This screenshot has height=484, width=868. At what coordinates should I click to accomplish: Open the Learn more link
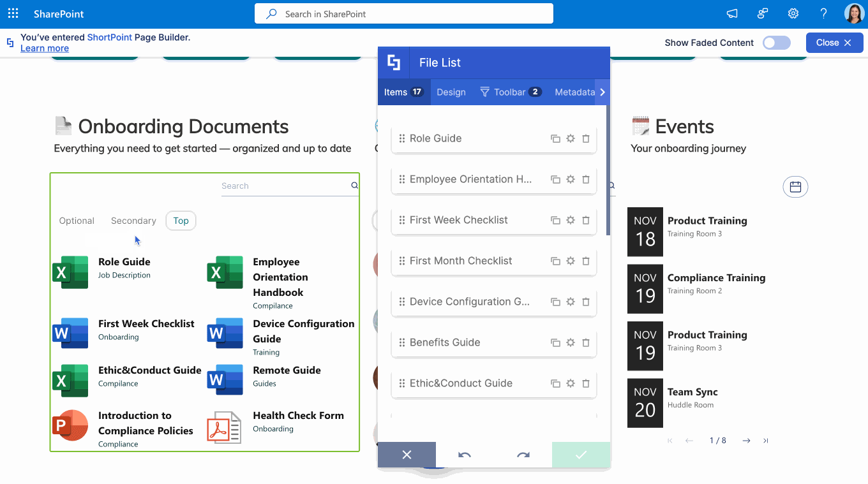45,48
